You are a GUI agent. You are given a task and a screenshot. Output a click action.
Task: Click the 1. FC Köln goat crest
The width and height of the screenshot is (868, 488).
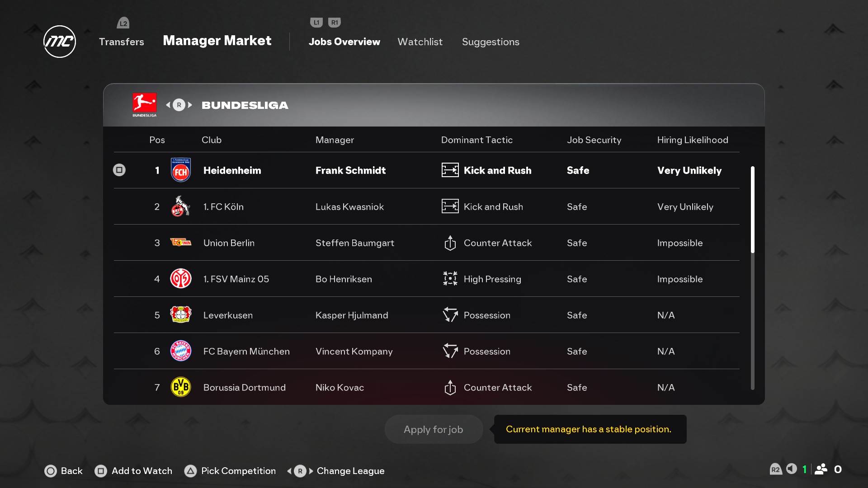180,206
